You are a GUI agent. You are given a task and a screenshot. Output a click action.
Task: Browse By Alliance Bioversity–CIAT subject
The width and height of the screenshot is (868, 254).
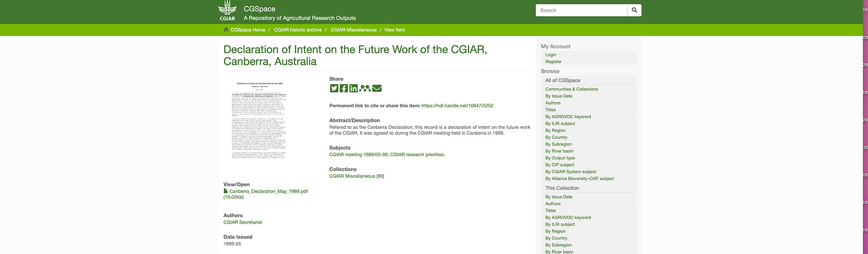coord(579,178)
